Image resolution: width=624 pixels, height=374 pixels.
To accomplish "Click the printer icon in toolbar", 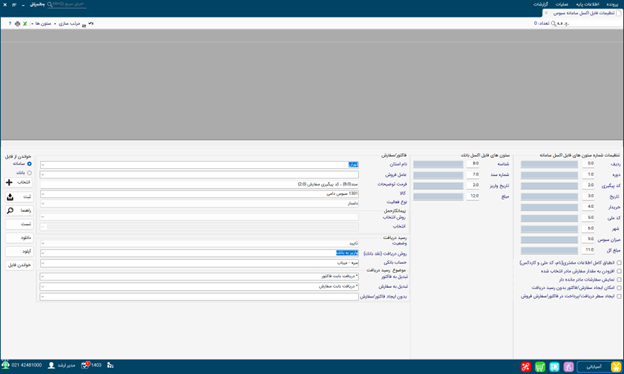I will (17, 24).
